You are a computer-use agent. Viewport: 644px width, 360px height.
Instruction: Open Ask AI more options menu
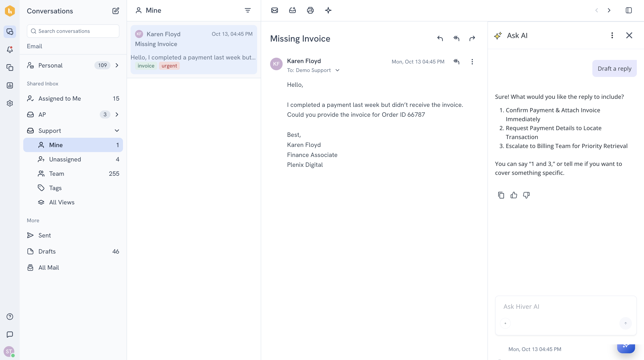(612, 35)
